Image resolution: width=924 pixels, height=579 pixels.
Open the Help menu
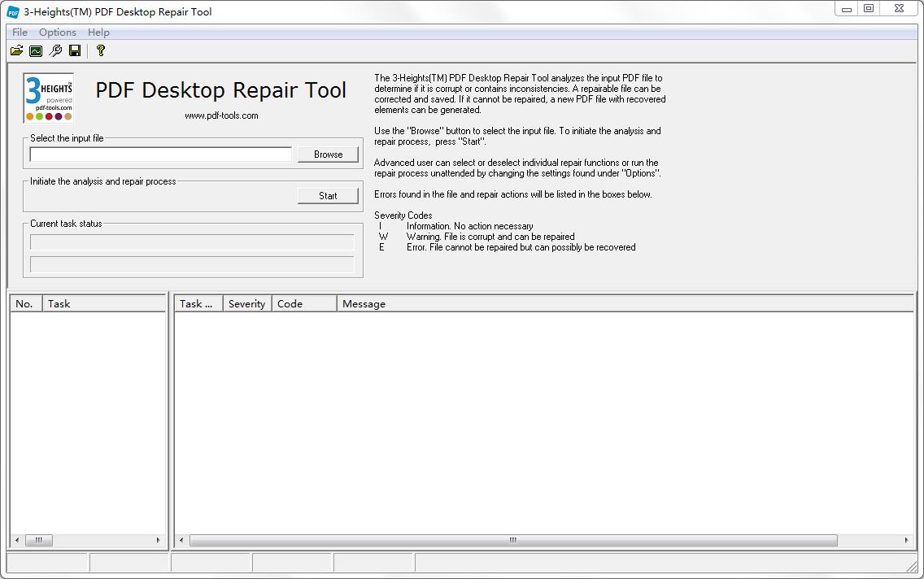point(98,33)
